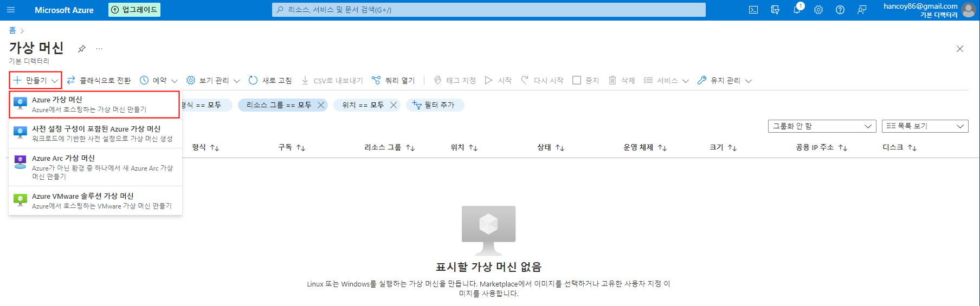Screen dimensions: 980x306
Task: Click 새로 고침 refresh
Action: (x=270, y=80)
